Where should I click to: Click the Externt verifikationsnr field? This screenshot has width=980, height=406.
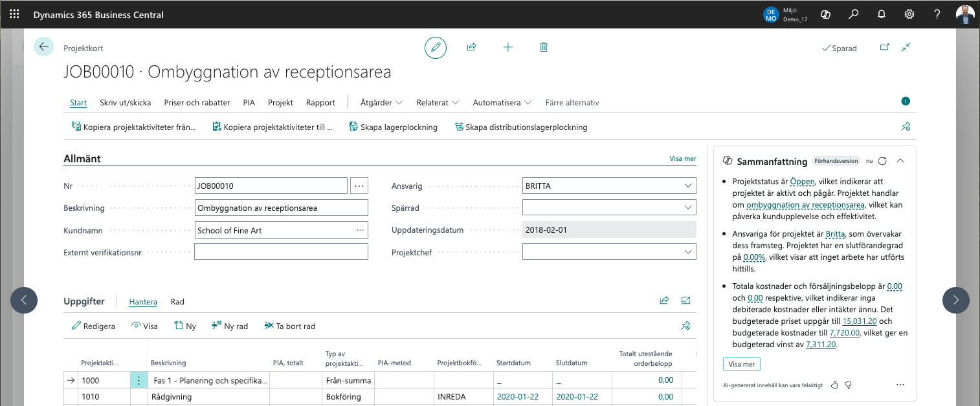tap(282, 251)
